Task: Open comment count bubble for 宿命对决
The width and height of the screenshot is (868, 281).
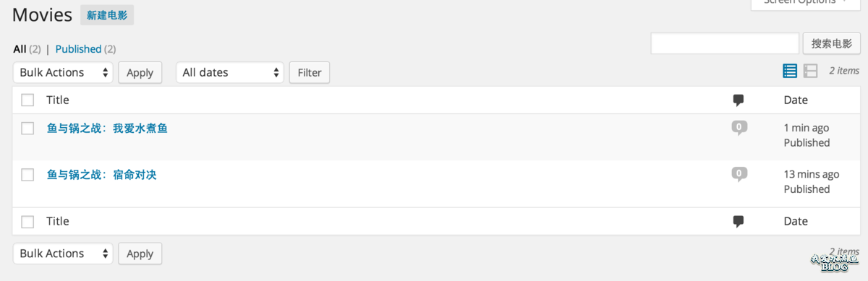Action: click(739, 174)
